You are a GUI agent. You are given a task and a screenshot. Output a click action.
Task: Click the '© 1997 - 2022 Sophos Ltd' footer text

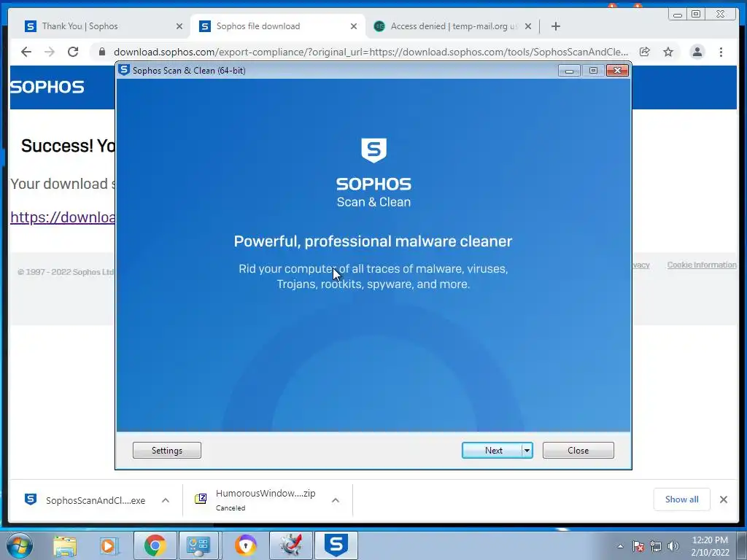click(65, 272)
